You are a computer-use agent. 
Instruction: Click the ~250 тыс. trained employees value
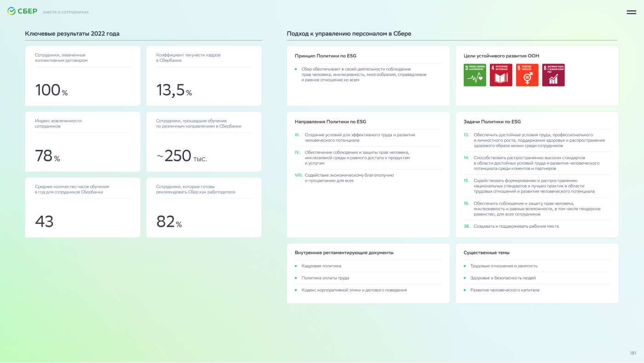pos(182,156)
